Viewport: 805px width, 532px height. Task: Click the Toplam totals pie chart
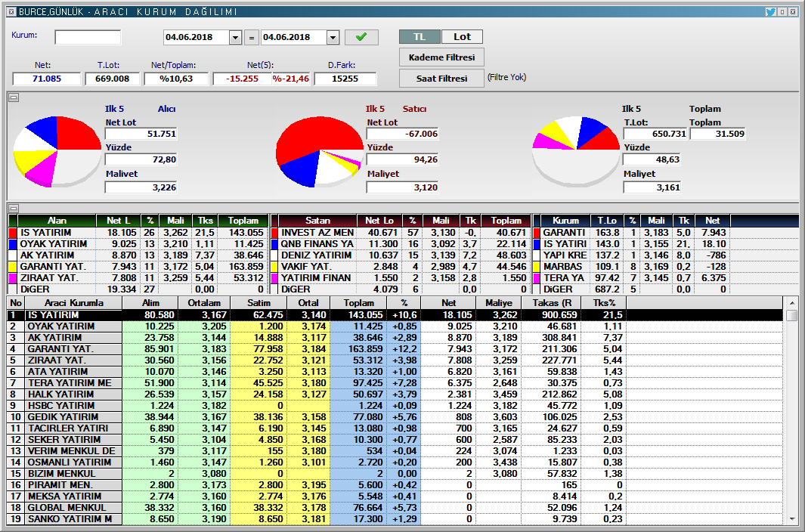[x=576, y=151]
